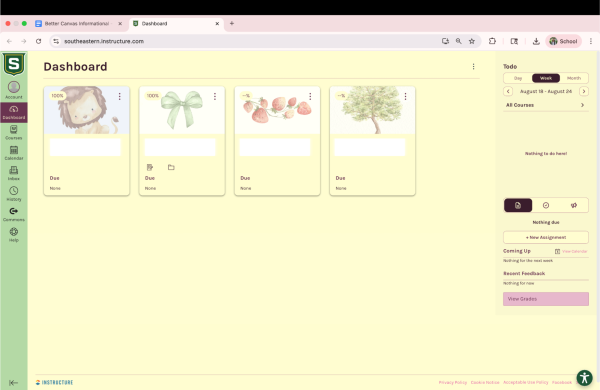Open the Acceptable Use Policy link
Screen dimensions: 600x390
[x=525, y=382]
